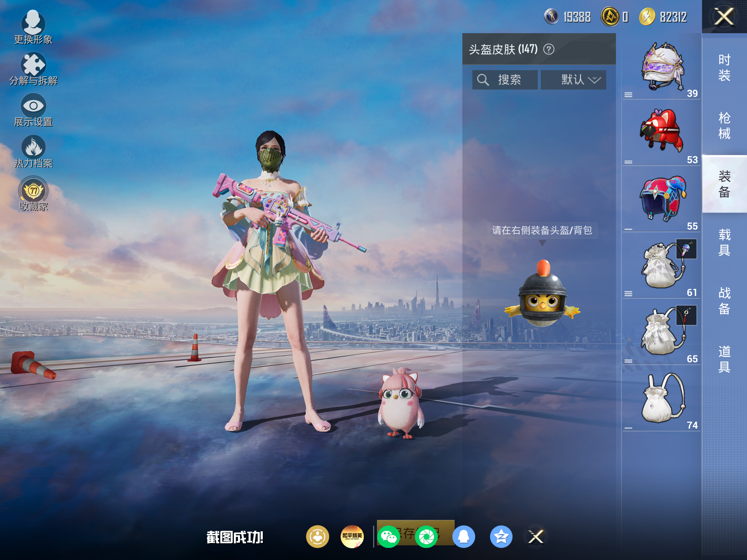Click rarity bars marker on item 61
The width and height of the screenshot is (747, 560).
tap(628, 293)
